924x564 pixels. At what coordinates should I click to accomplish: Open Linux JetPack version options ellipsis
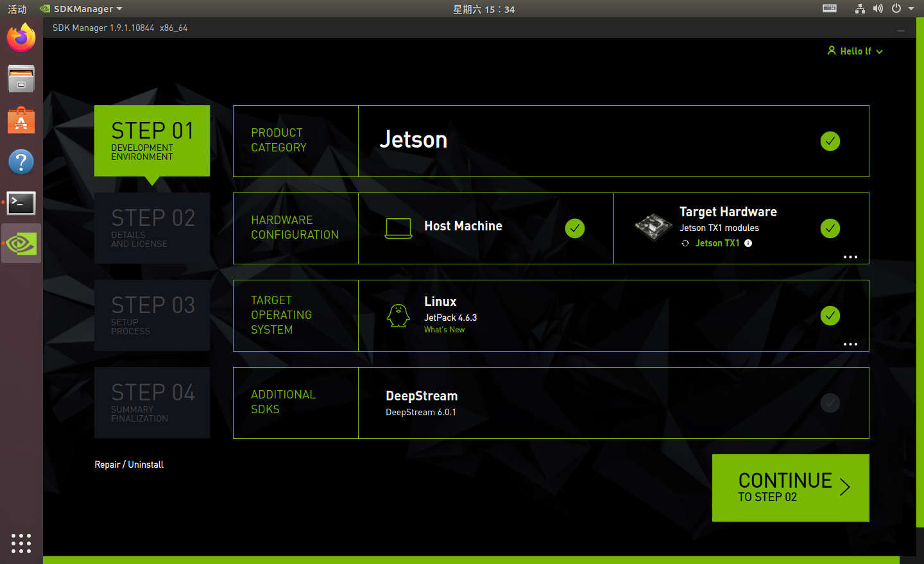tap(850, 344)
